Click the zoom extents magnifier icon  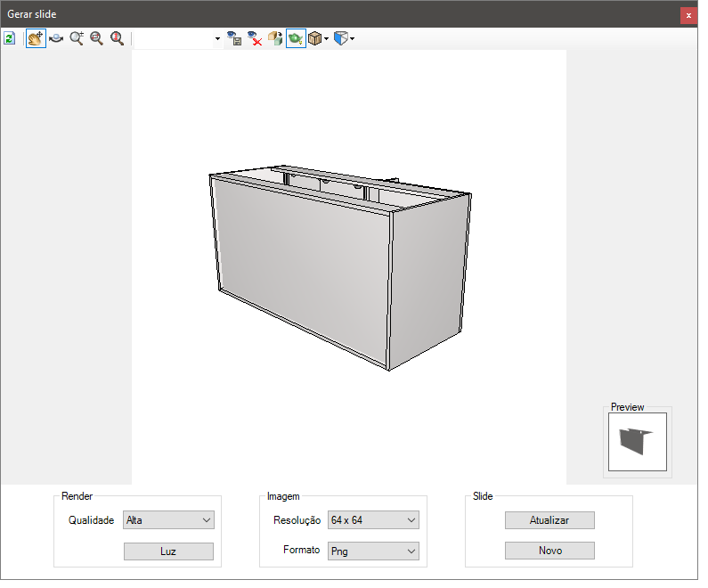(x=117, y=38)
